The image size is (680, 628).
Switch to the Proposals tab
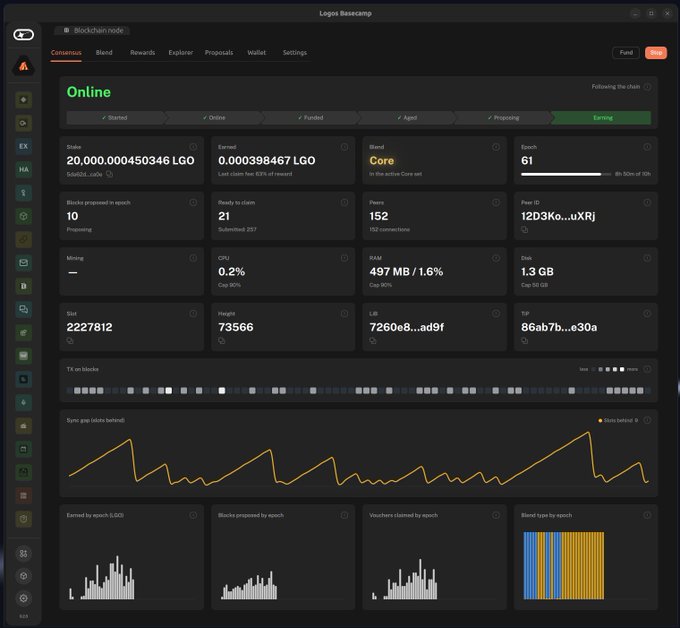pos(219,52)
